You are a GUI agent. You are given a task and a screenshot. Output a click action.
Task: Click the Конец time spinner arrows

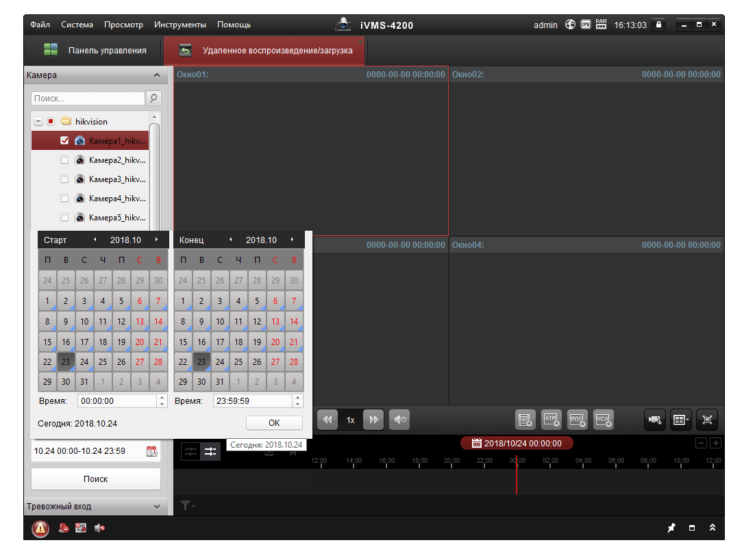pyautogui.click(x=297, y=401)
